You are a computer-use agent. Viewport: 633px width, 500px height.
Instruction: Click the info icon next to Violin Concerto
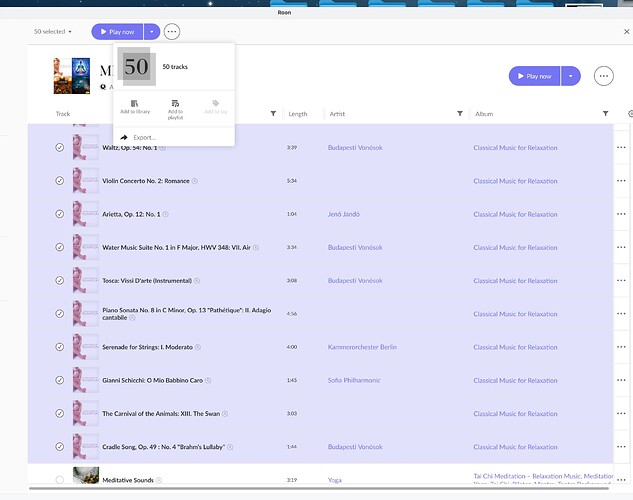pos(195,181)
